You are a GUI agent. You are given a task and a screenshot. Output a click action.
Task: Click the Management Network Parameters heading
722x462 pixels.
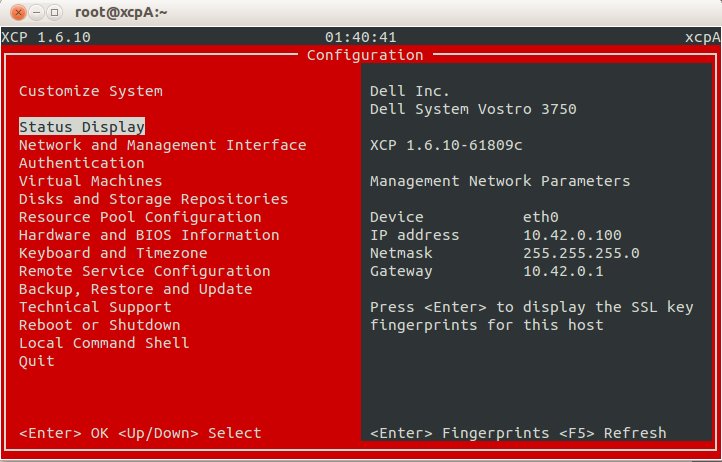(500, 181)
